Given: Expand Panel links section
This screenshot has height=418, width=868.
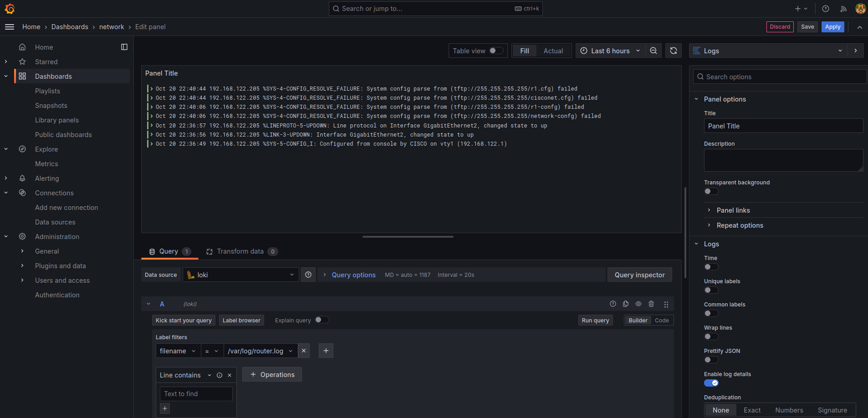Looking at the screenshot, I should 733,210.
